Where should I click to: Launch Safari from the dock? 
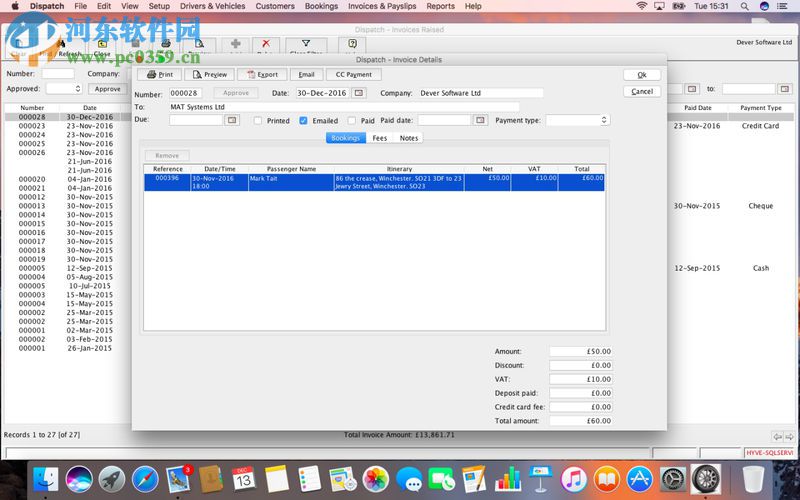coord(145,480)
